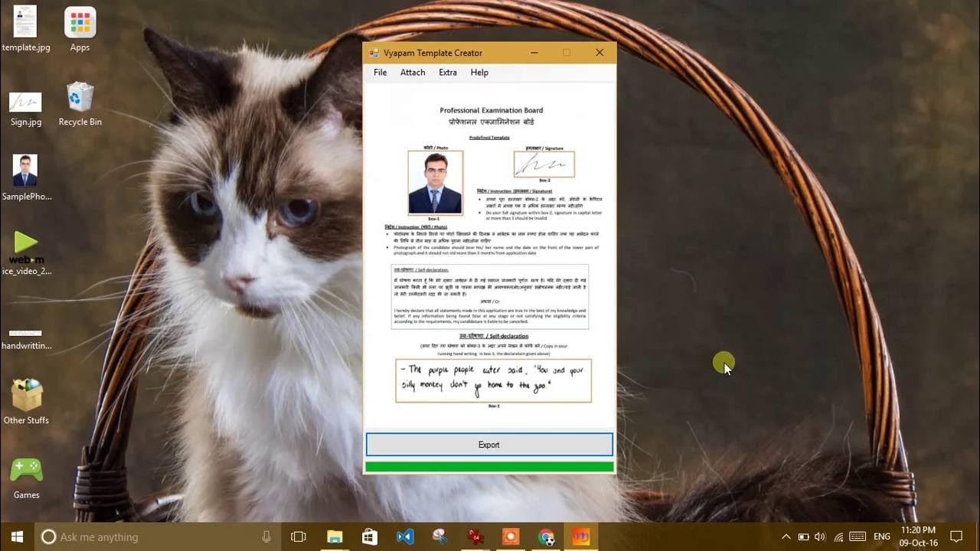Click the green progress bar below Export

pos(489,466)
